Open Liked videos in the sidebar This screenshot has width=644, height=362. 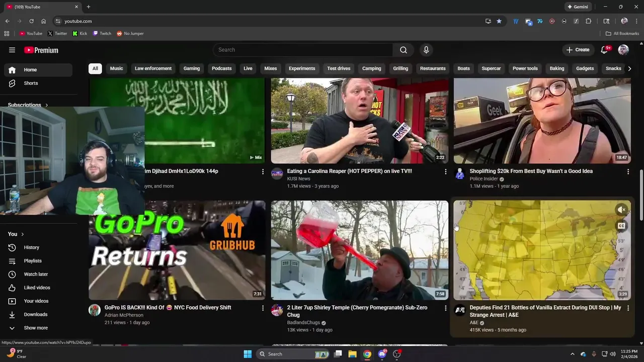coord(38,288)
